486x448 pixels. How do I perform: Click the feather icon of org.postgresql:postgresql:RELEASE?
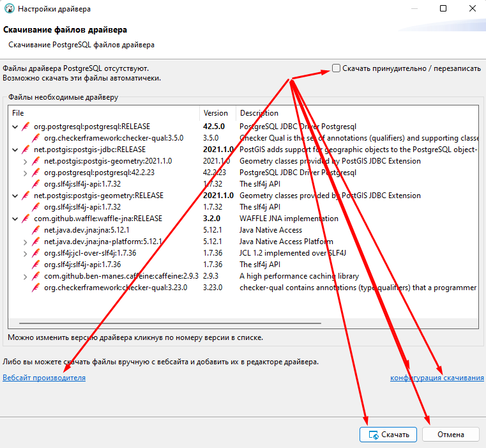pos(26,127)
